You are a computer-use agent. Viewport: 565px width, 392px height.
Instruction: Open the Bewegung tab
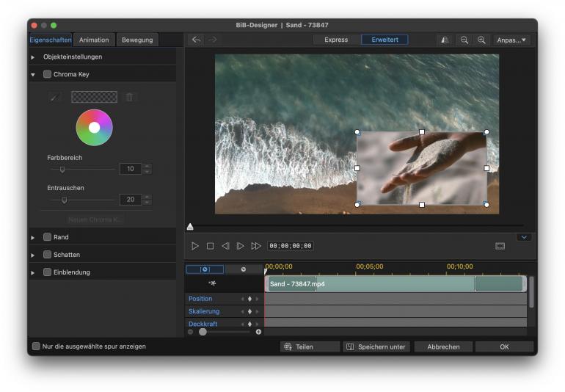(137, 40)
